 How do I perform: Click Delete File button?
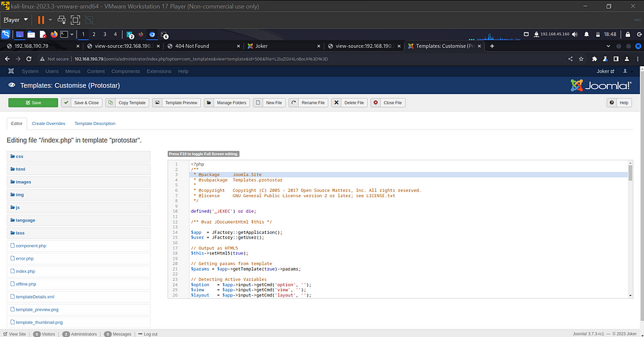click(349, 102)
